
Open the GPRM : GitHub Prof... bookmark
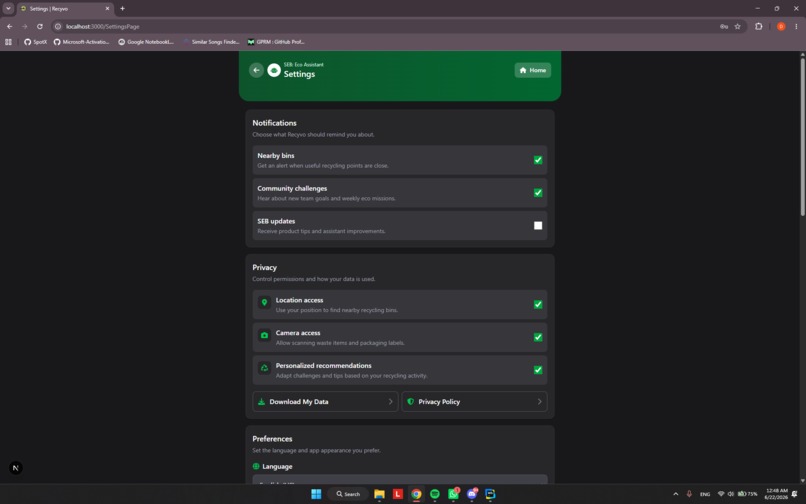coord(276,42)
